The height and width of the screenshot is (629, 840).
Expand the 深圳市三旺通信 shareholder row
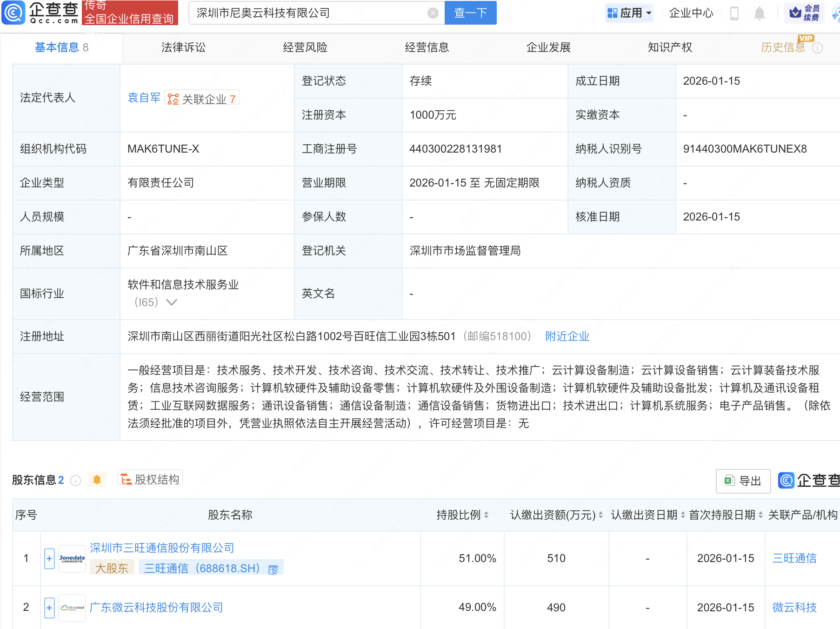49,558
